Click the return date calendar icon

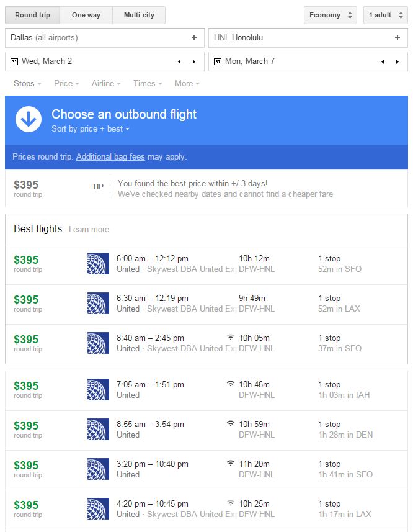218,61
